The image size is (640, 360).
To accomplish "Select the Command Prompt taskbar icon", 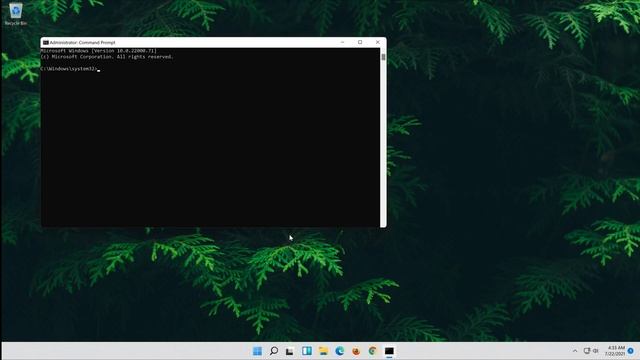I will coord(389,351).
